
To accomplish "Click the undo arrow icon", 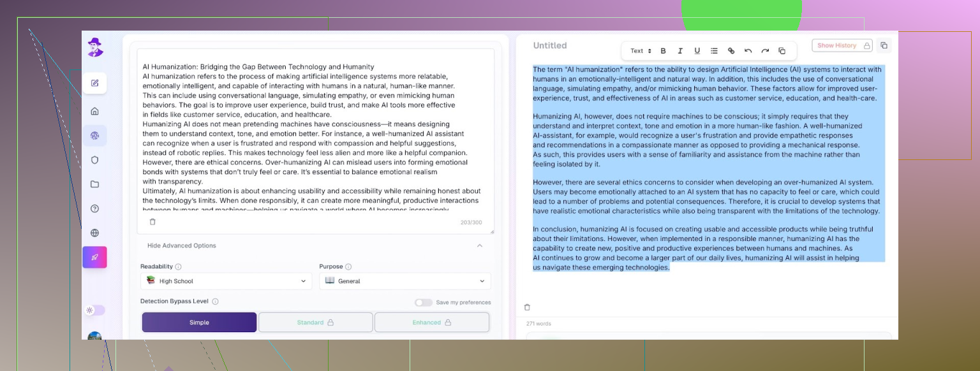I will 748,51.
